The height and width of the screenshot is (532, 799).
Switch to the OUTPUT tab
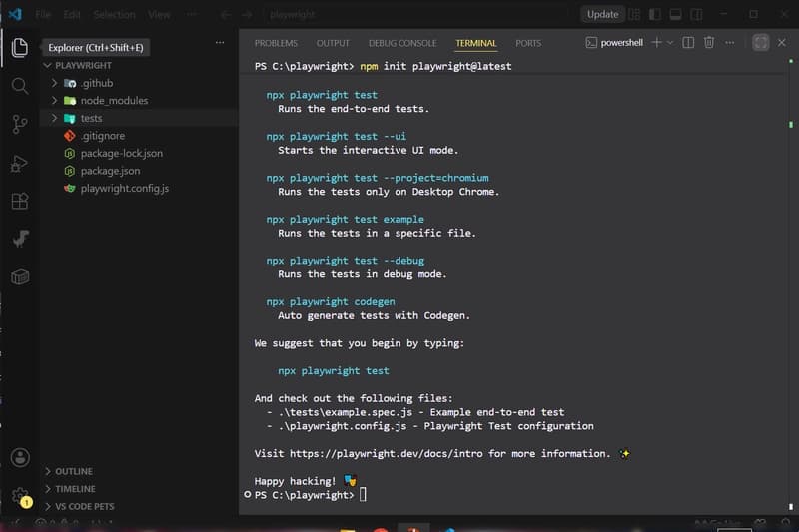pos(333,43)
